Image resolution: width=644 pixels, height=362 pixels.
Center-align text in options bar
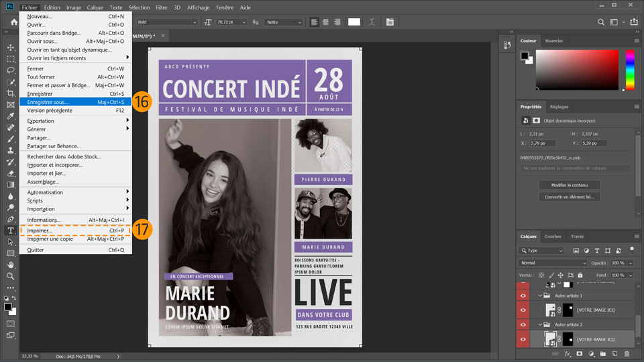coord(325,22)
